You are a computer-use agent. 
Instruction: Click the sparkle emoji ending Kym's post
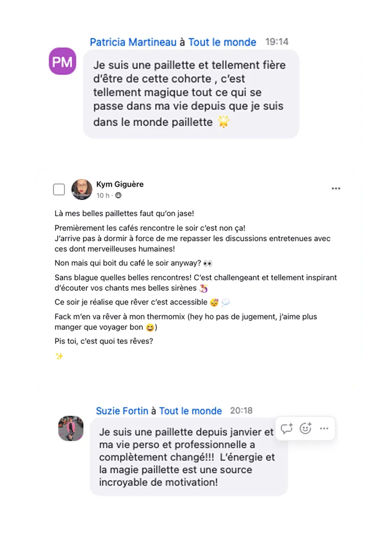pyautogui.click(x=59, y=356)
